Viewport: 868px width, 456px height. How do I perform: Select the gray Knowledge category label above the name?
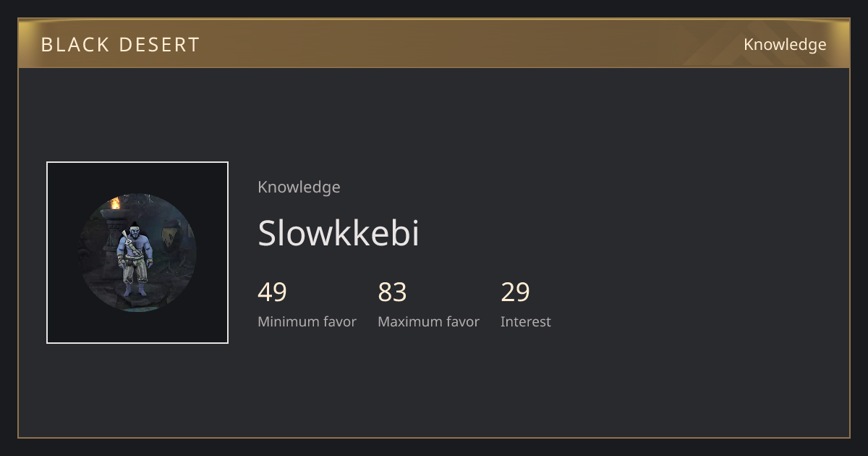click(299, 187)
